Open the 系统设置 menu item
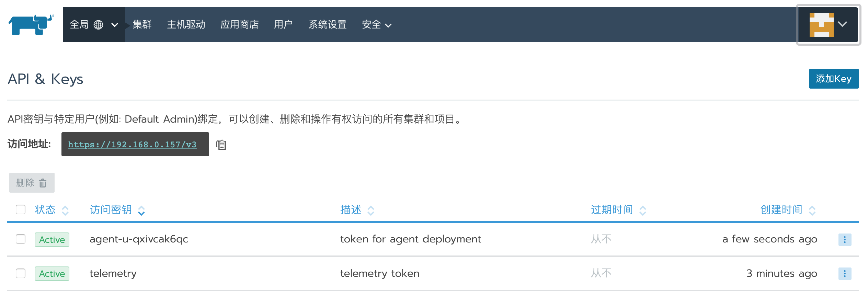This screenshot has width=868, height=296. (x=327, y=25)
